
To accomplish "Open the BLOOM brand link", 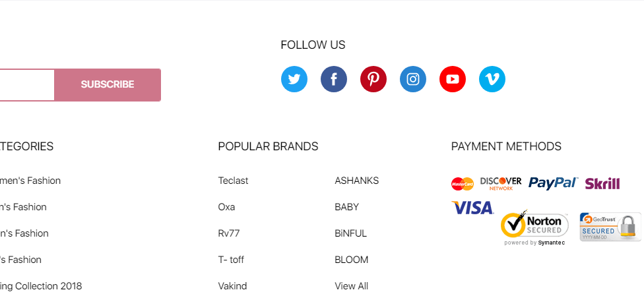I will click(x=351, y=260).
